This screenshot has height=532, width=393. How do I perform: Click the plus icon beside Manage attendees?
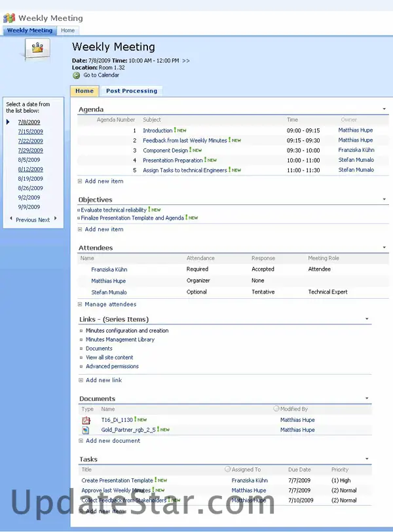[80, 304]
